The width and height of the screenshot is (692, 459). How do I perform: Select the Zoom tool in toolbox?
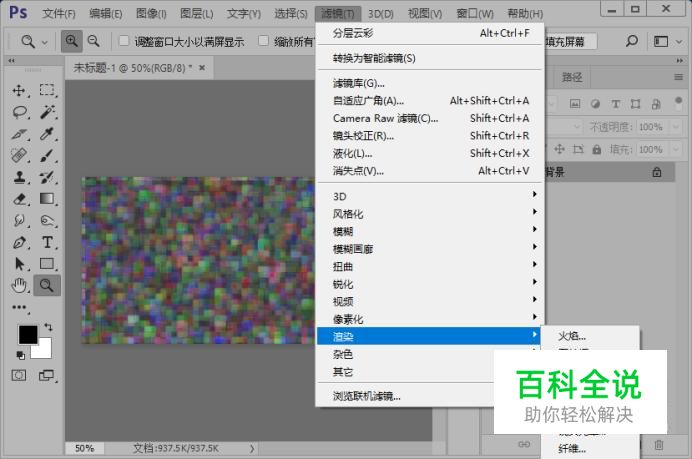click(x=47, y=286)
